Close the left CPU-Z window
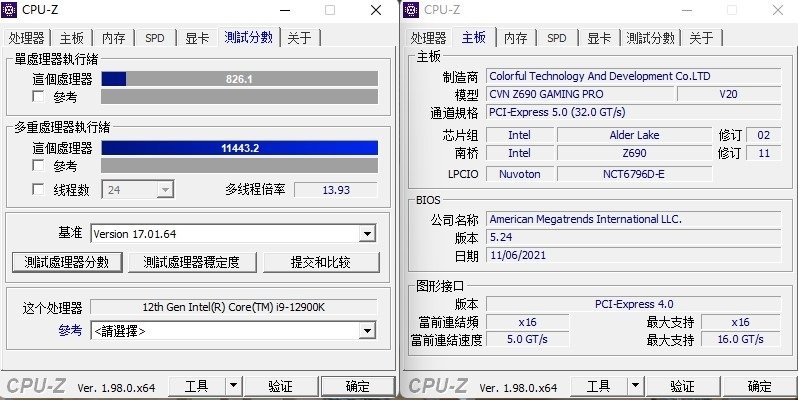The image size is (798, 400). (x=376, y=10)
